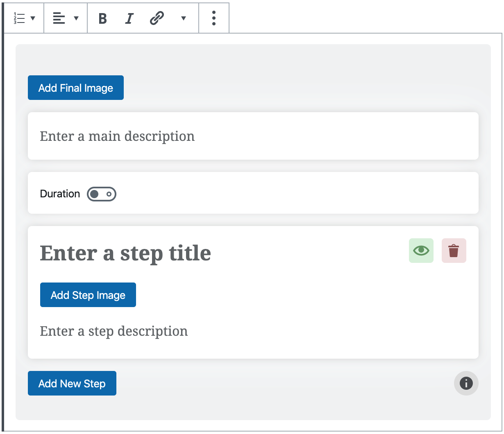504x434 pixels.
Task: Open the block type list icon dropdown
Action: point(24,18)
